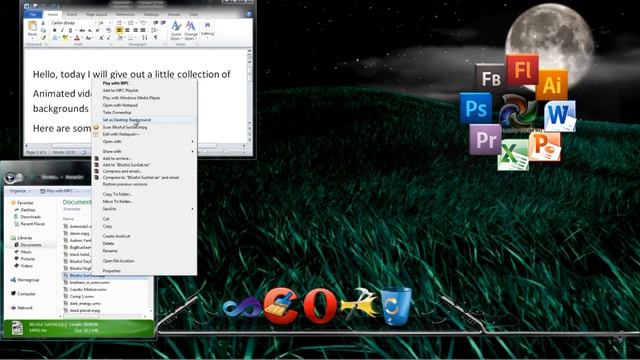Open the Editing group in Word ribbon
The width and height of the screenshot is (640, 360).
(207, 29)
